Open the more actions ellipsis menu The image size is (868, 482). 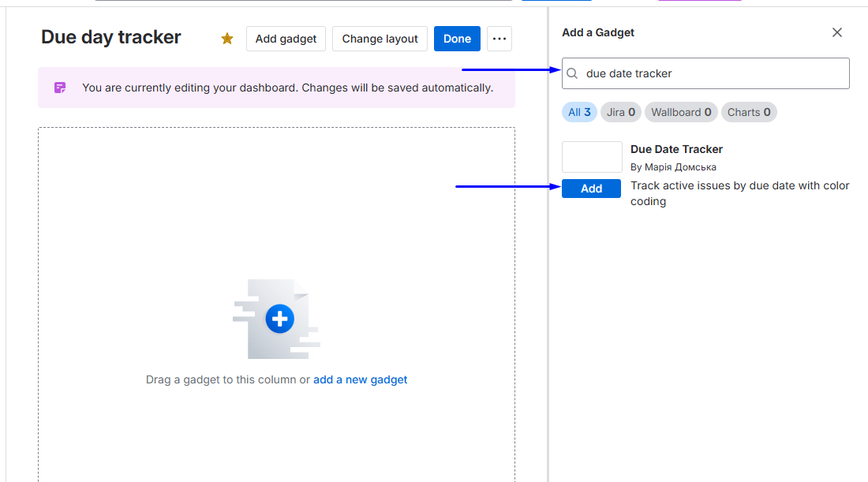click(x=499, y=39)
